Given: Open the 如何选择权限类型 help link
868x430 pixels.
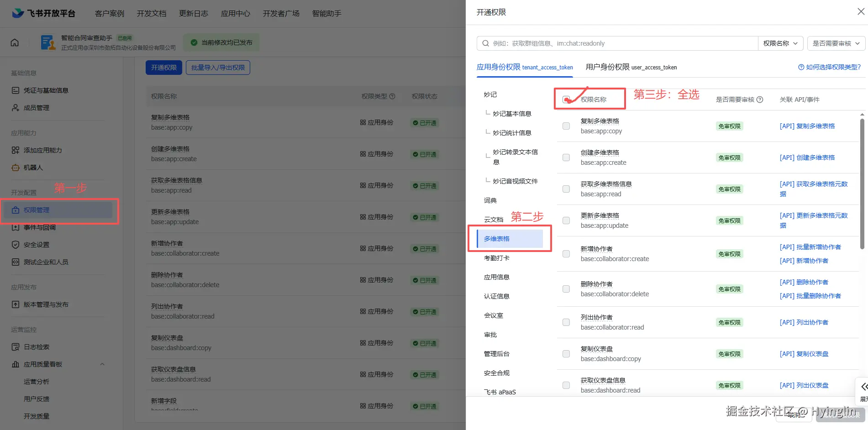Looking at the screenshot, I should tap(829, 67).
